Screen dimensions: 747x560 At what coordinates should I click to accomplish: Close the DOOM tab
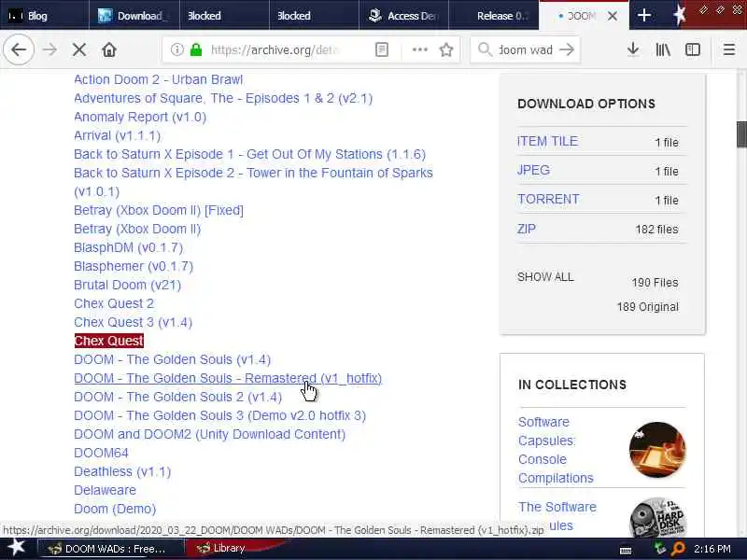click(x=613, y=16)
